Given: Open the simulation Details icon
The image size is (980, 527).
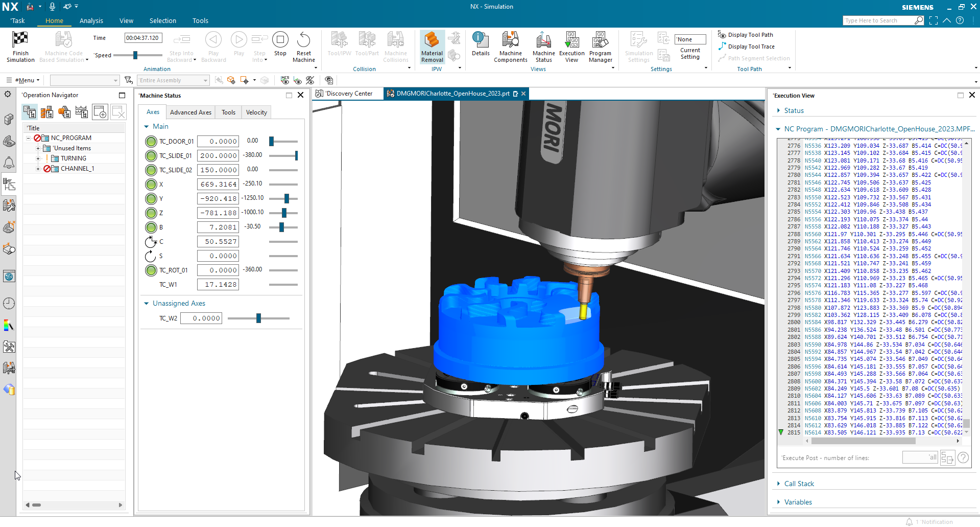Looking at the screenshot, I should (x=480, y=40).
